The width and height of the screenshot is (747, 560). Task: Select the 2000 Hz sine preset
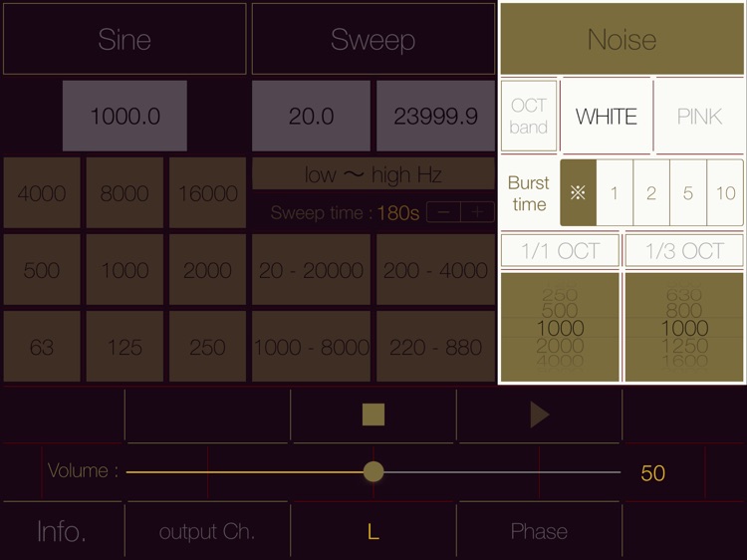coord(208,270)
